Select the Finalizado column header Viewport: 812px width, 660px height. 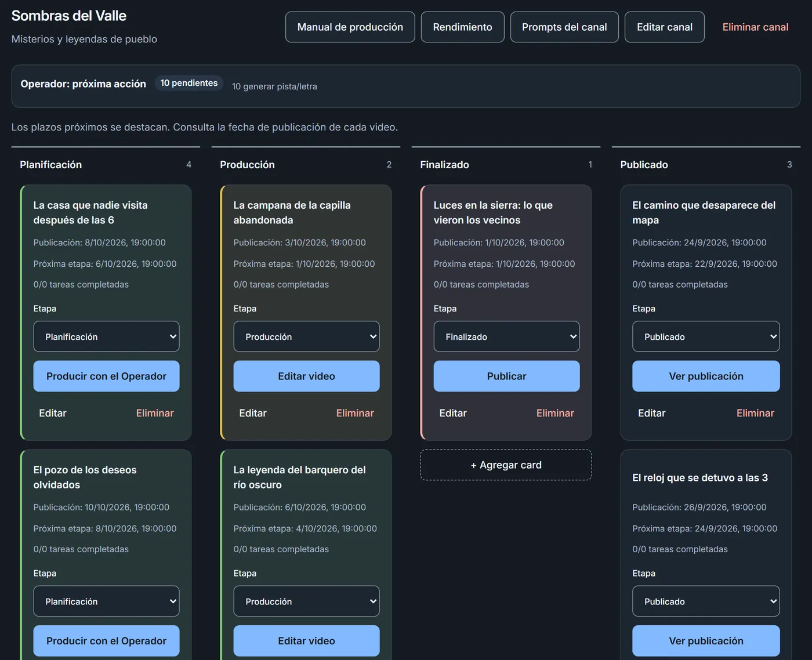pyautogui.click(x=444, y=165)
